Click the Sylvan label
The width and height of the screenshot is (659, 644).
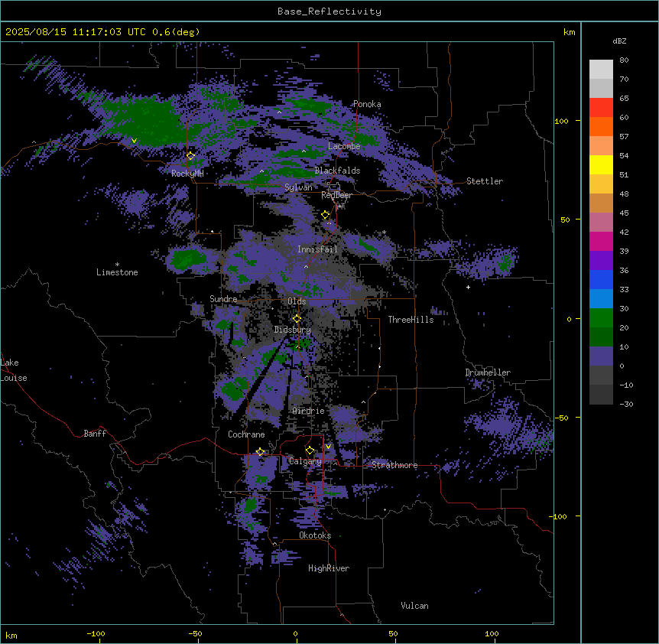coord(298,187)
